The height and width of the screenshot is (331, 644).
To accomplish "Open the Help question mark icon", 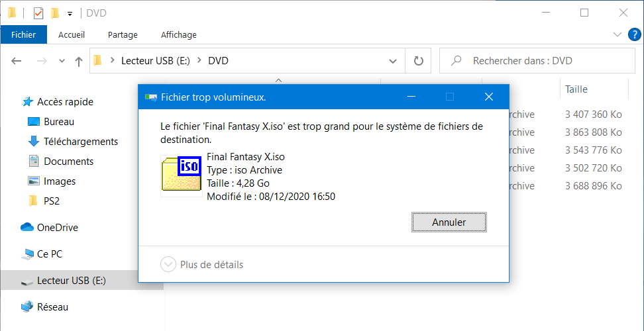I will pyautogui.click(x=635, y=35).
